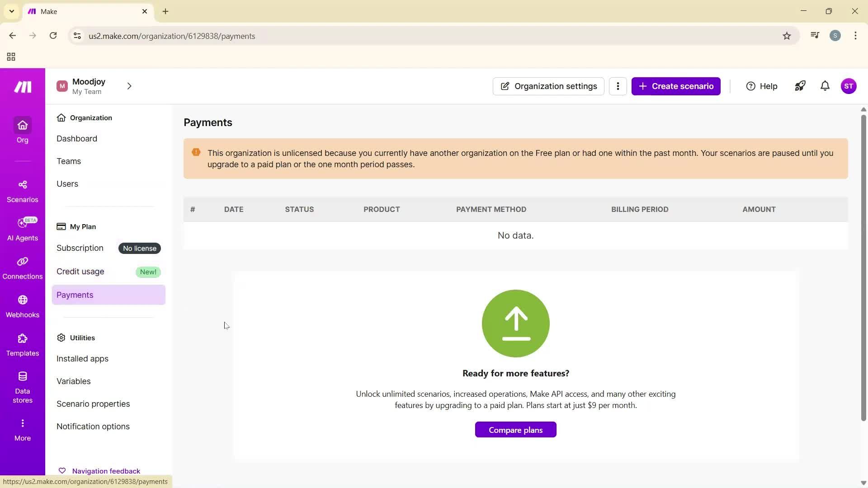
Task: Click the Compare plans button
Action: (515, 429)
